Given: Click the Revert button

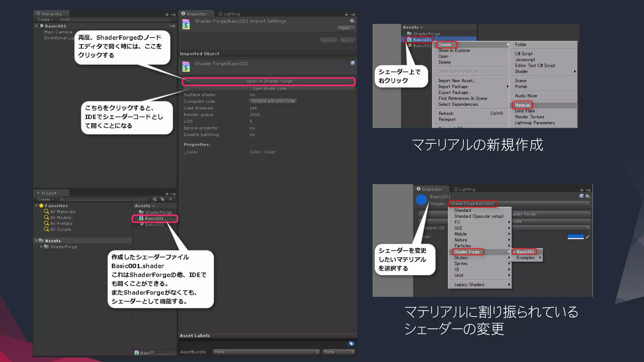Looking at the screenshot, I should [x=329, y=40].
